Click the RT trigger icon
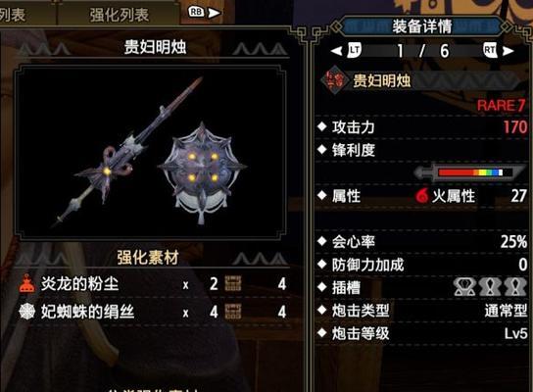Screen dimensions: 533x392 (x=490, y=51)
